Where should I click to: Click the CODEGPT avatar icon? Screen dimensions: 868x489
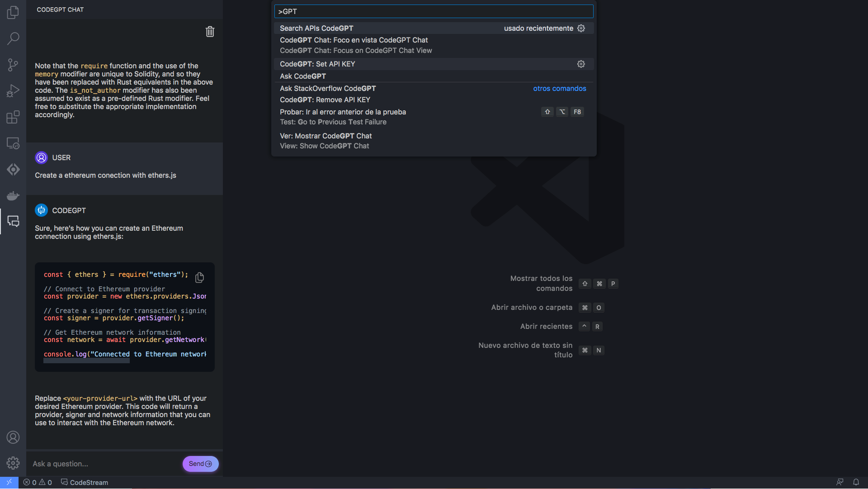41,210
